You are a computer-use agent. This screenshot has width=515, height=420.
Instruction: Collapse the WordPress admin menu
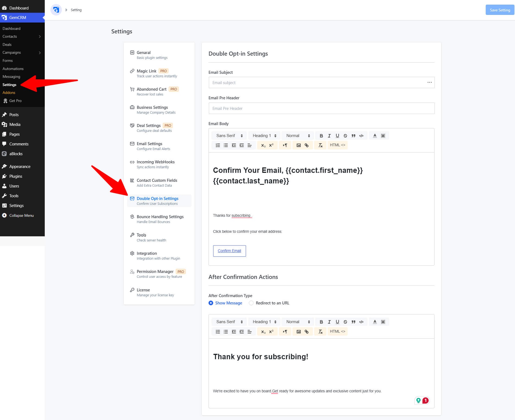[x=18, y=215]
